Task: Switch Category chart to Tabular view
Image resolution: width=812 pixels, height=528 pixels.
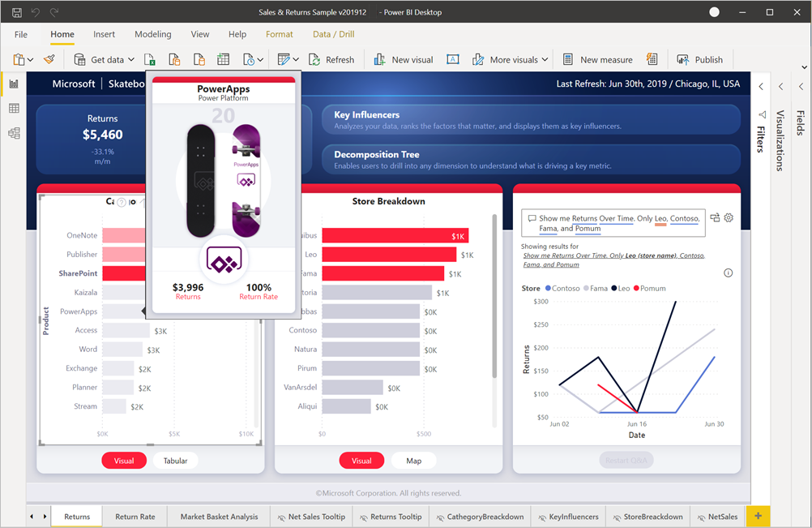Action: (x=175, y=460)
